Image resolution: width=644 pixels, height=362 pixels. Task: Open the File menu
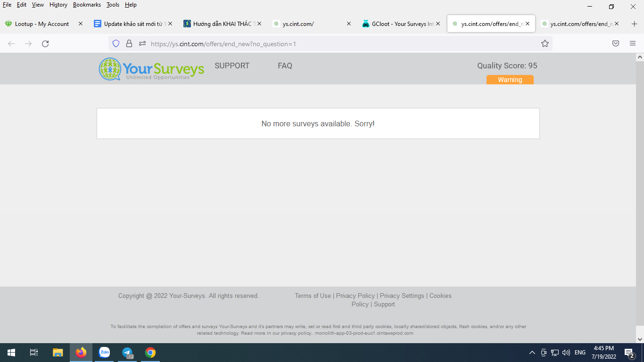point(7,5)
